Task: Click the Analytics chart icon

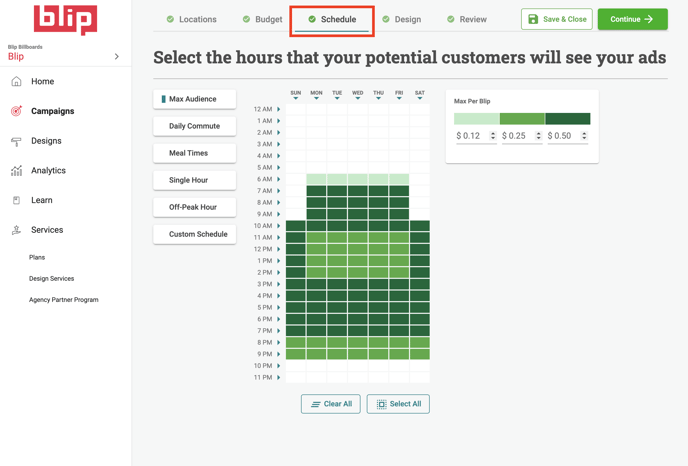Action: tap(16, 171)
